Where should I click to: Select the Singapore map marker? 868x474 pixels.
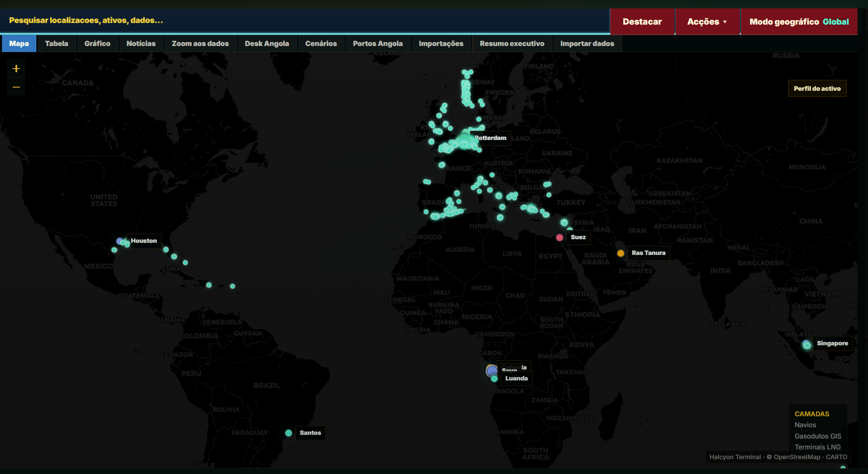pos(806,345)
